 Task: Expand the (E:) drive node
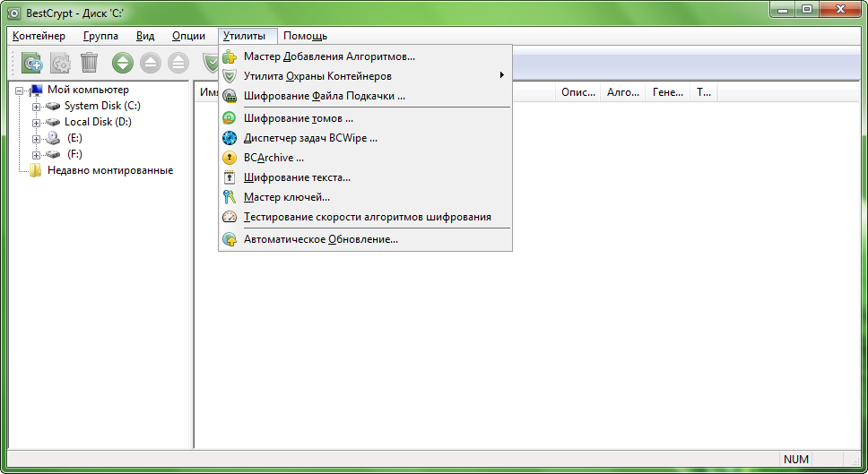[x=36, y=139]
